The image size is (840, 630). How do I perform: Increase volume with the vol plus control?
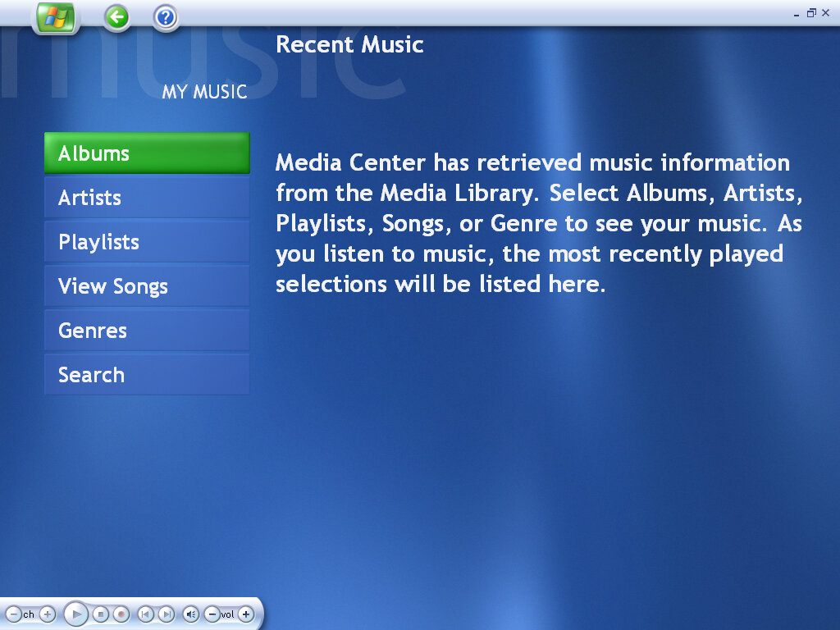click(x=245, y=614)
